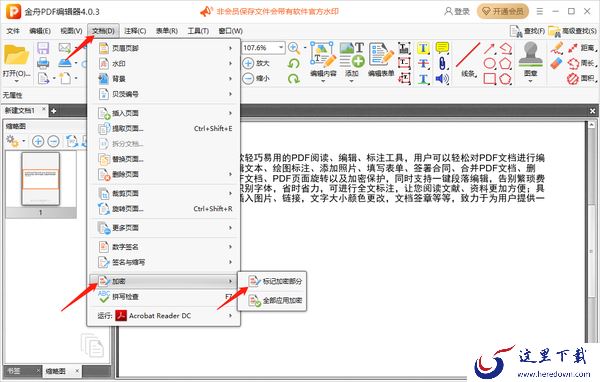Viewport: 600px width, 382px height.
Task: Select the blue speaker sound tool
Action: coord(442,79)
